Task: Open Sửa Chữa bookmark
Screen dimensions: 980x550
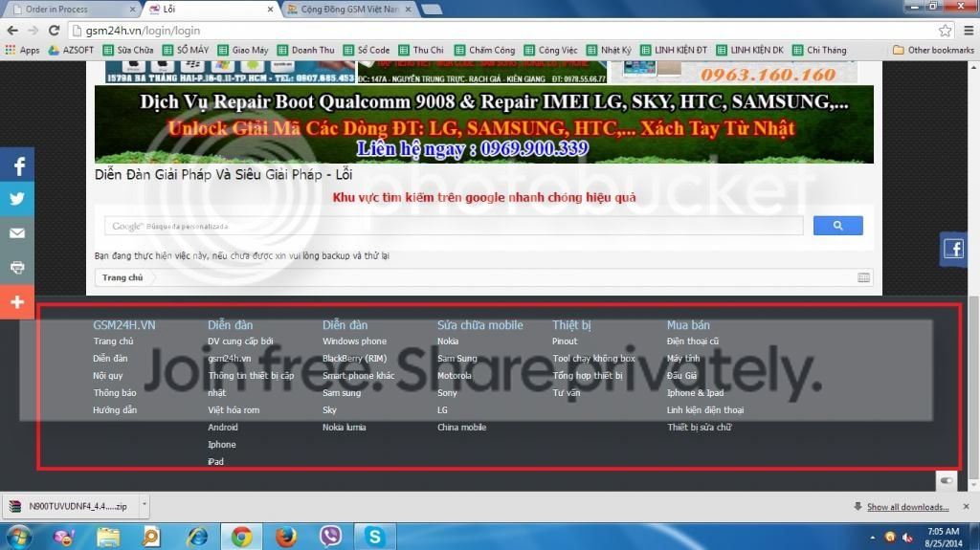Action: click(128, 50)
